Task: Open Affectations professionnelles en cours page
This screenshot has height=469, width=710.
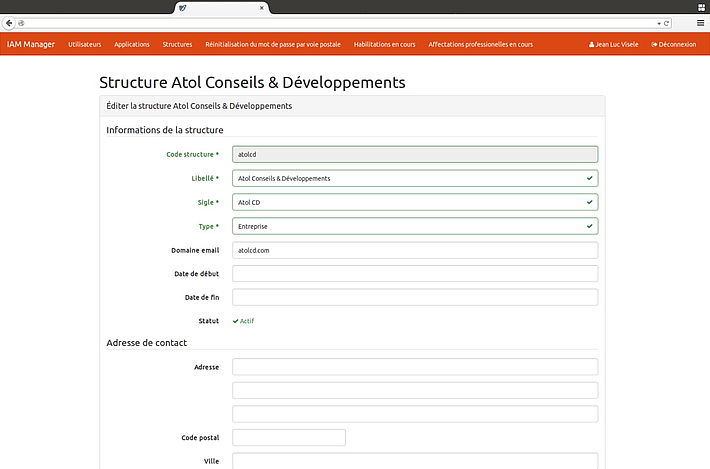Action: point(480,44)
